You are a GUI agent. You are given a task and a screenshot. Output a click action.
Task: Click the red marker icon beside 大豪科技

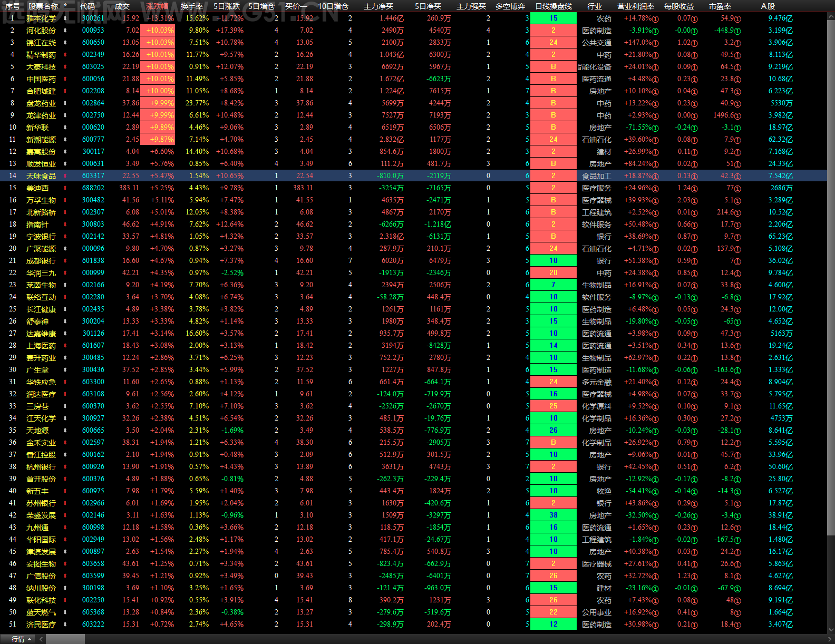click(65, 67)
